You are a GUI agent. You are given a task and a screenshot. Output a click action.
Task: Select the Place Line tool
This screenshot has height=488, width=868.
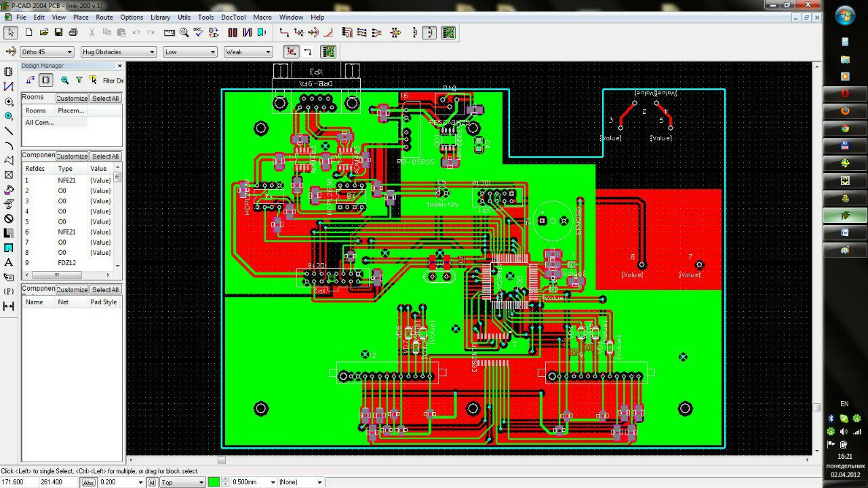(9, 131)
